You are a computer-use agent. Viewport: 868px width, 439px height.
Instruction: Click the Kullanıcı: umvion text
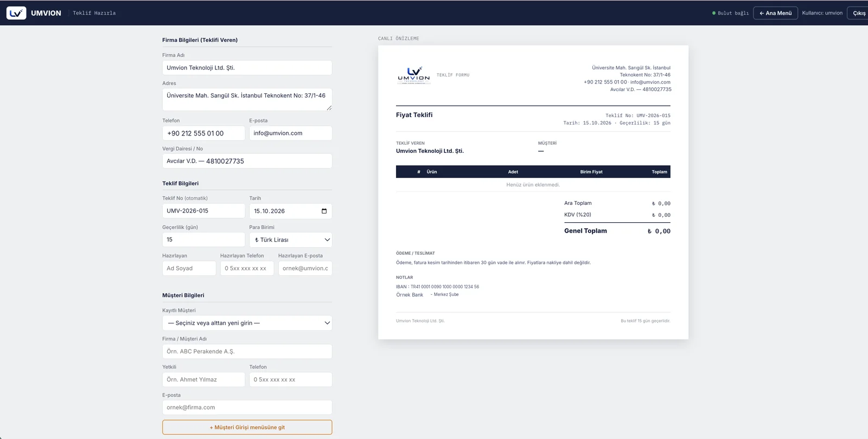822,13
